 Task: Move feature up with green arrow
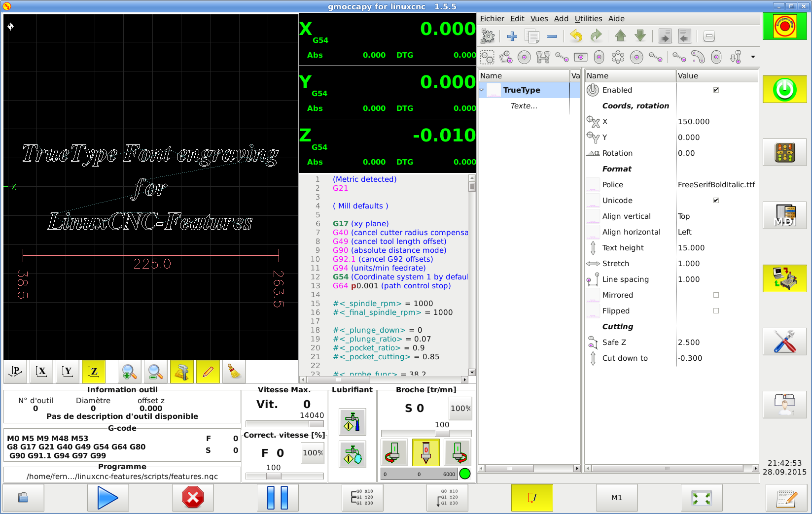[621, 36]
